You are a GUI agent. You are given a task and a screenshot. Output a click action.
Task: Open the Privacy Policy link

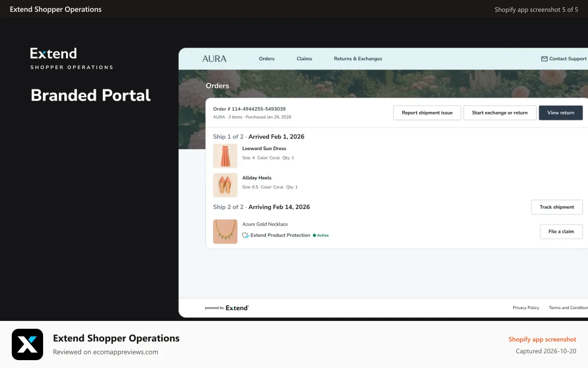coord(526,308)
